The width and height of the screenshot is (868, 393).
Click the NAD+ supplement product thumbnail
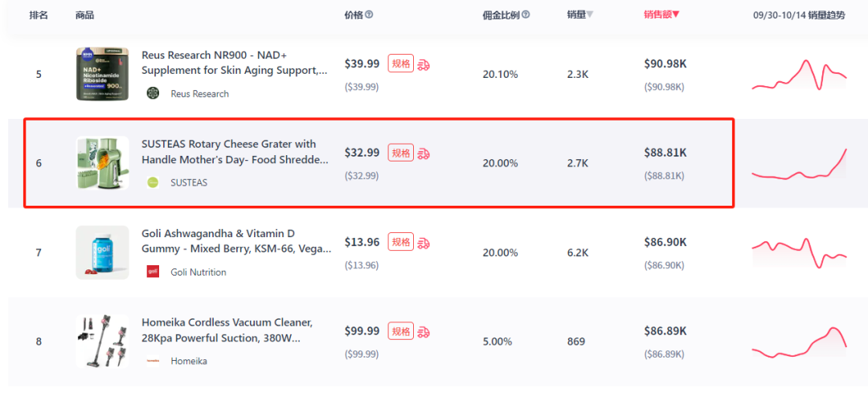click(102, 74)
